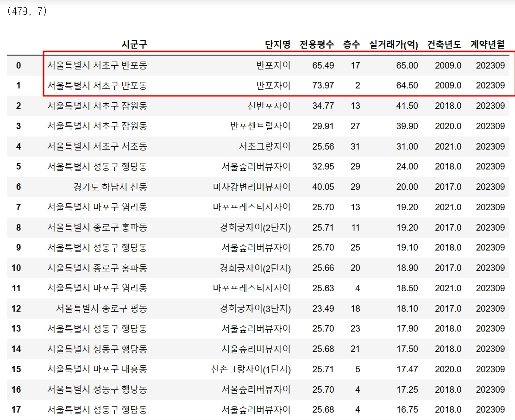Image resolution: width=515 pixels, height=420 pixels.
Task: Click price value 65.00
Action: click(407, 65)
